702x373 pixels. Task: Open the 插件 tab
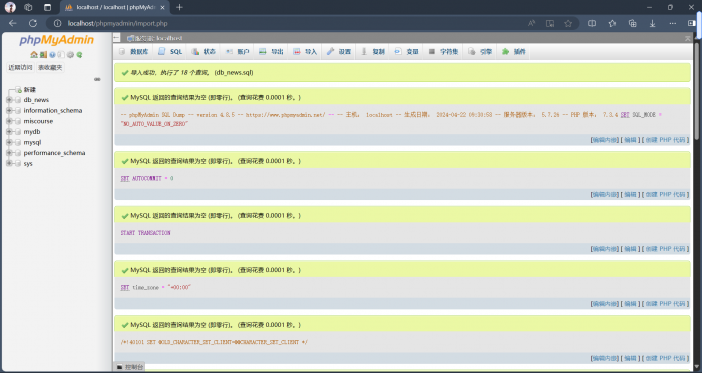pyautogui.click(x=514, y=52)
